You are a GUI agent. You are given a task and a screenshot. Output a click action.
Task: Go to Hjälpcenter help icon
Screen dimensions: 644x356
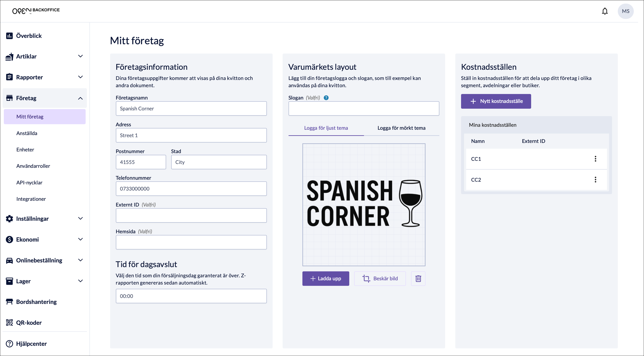click(10, 343)
